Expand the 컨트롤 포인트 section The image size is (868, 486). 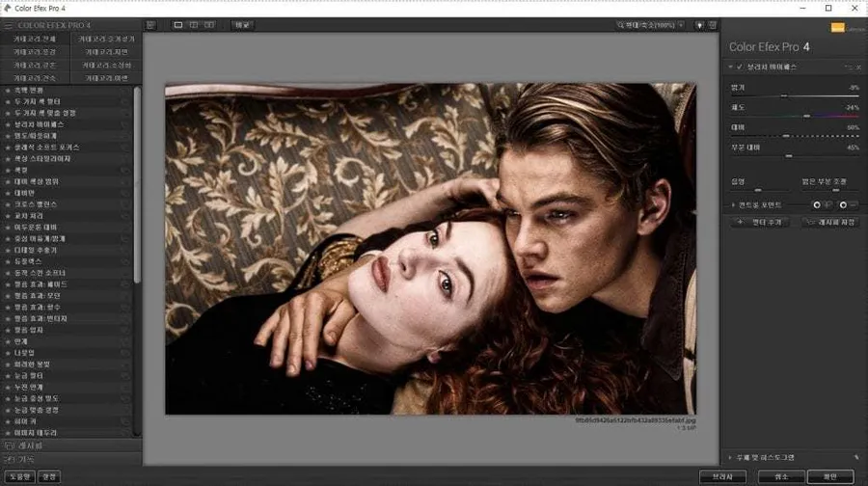(x=734, y=204)
